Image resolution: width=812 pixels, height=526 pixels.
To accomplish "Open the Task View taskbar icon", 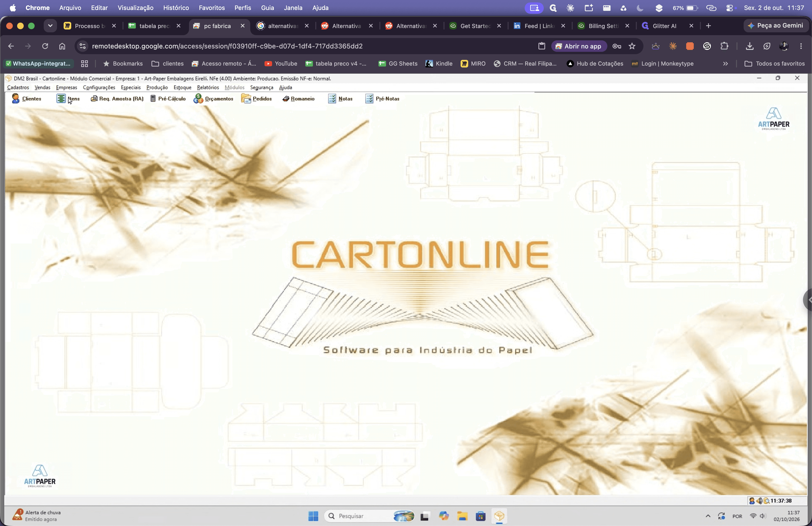I will (x=425, y=516).
